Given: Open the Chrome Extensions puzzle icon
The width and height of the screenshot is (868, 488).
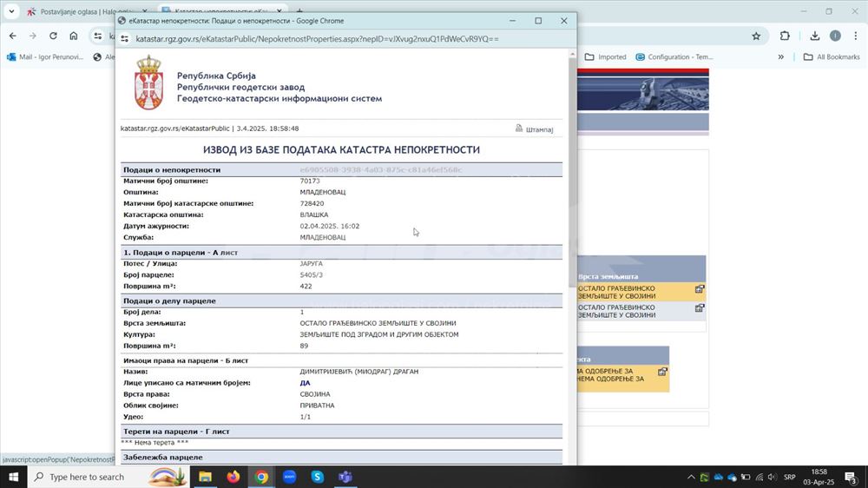Looking at the screenshot, I should click(x=785, y=36).
